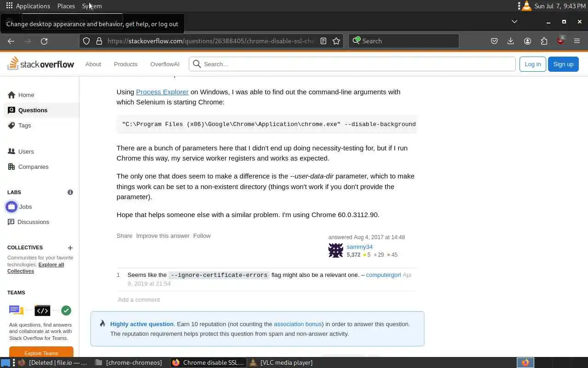588x368 pixels.
Task: Switch to the chrome-chromeos folder window
Action: [x=129, y=362]
